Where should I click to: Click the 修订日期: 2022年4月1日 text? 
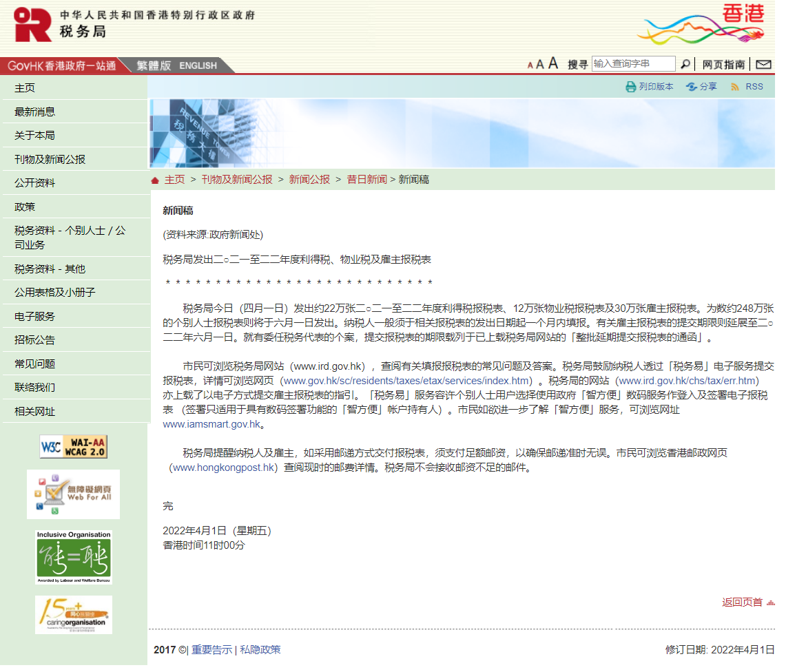coord(720,650)
